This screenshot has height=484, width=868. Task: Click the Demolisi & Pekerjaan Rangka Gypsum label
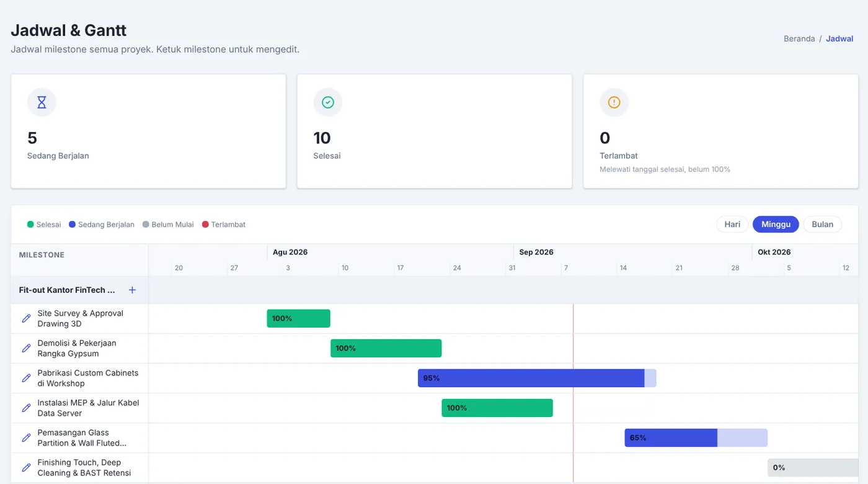click(77, 348)
